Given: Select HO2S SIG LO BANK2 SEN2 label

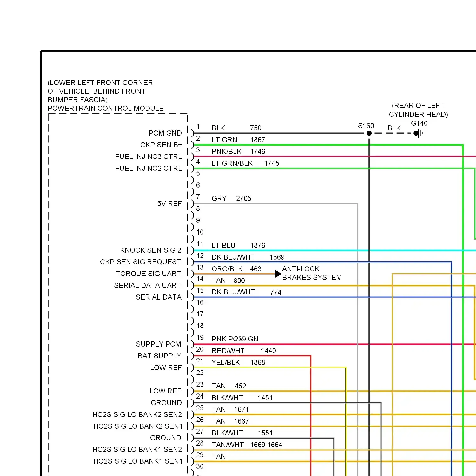Looking at the screenshot, I should 137,414.
